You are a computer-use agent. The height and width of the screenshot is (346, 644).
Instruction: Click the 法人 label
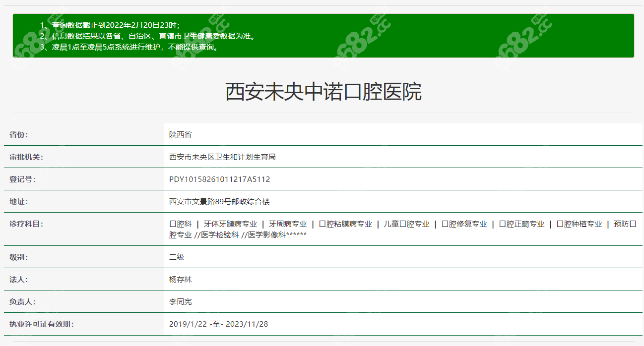coord(19,279)
